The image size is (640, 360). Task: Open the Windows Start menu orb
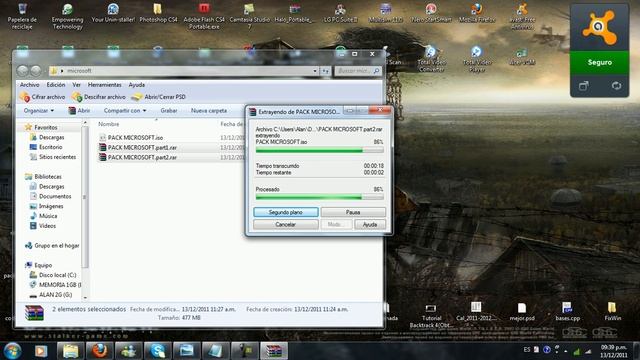pos(12,351)
